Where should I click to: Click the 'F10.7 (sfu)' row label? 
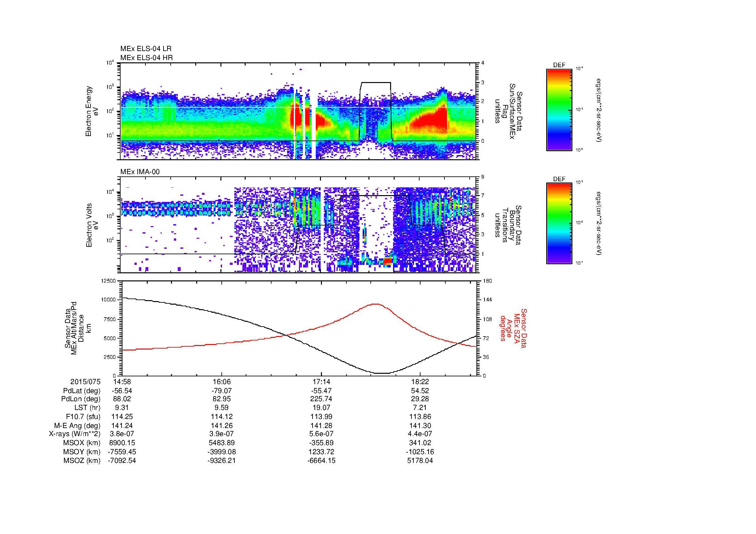83,417
